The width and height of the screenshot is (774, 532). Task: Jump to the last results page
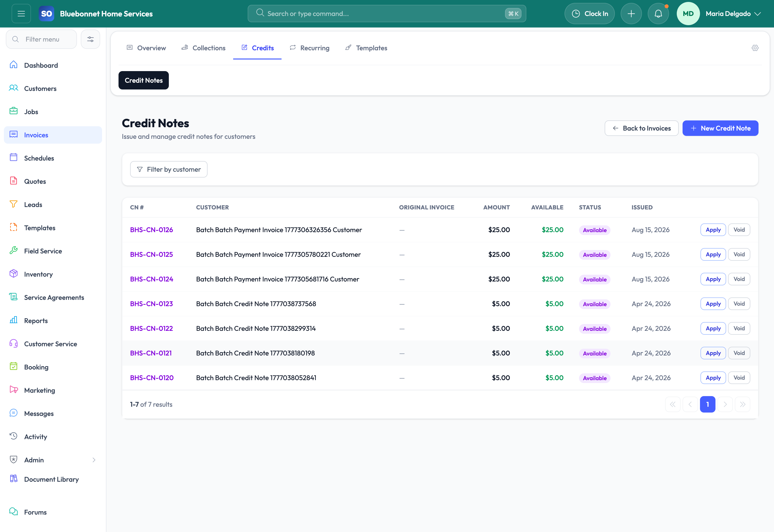pyautogui.click(x=742, y=405)
